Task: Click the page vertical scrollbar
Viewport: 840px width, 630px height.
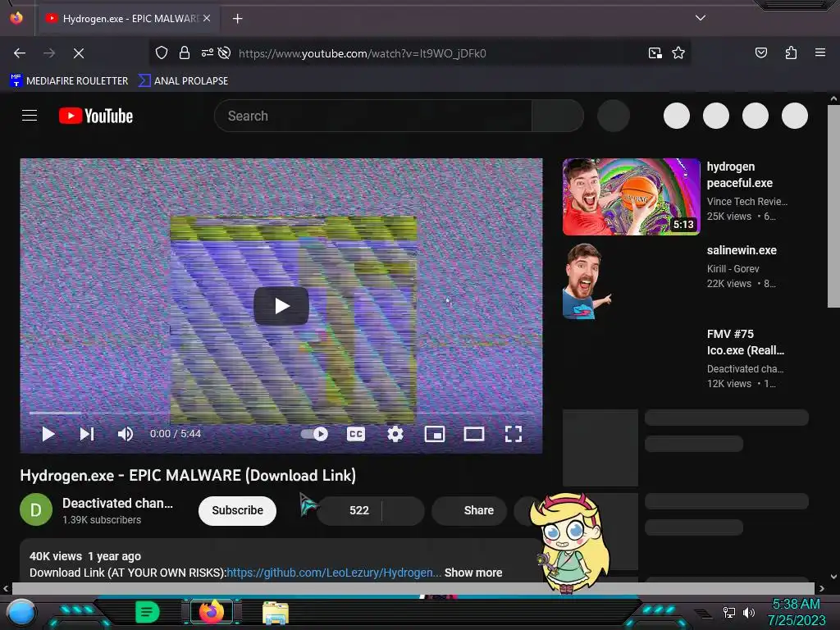Action: pos(833,206)
